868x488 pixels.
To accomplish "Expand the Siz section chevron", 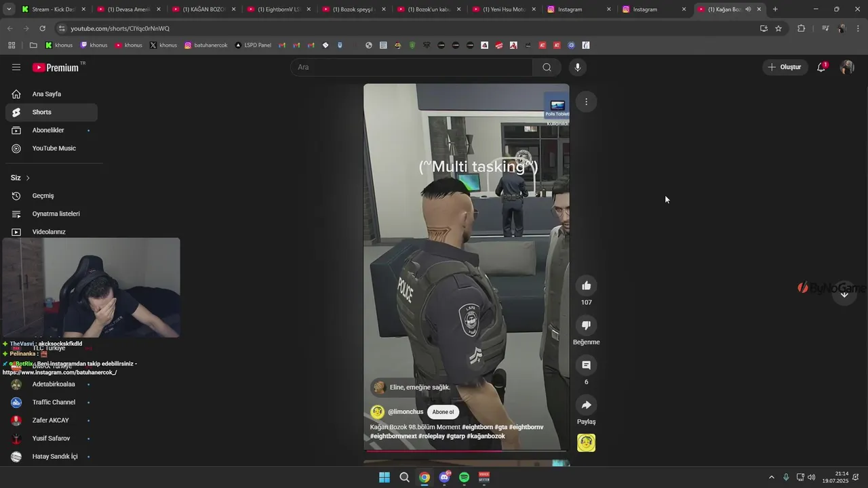I will [x=28, y=178].
